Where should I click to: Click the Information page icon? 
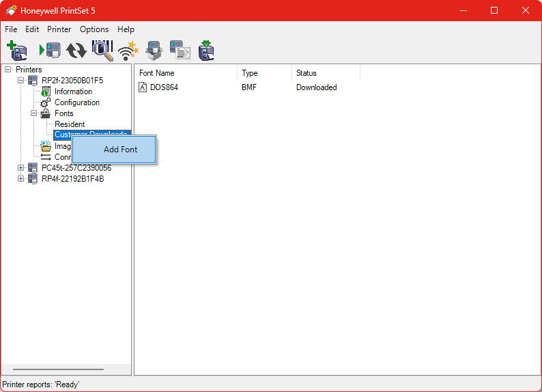point(46,92)
